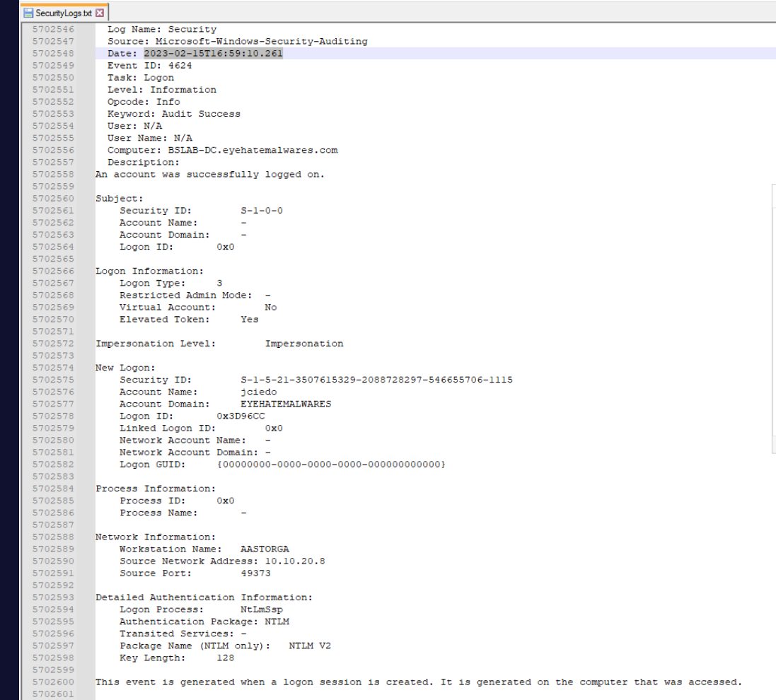Click on the Logon GUID value
Image resolution: width=776 pixels, height=700 pixels.
(x=331, y=465)
